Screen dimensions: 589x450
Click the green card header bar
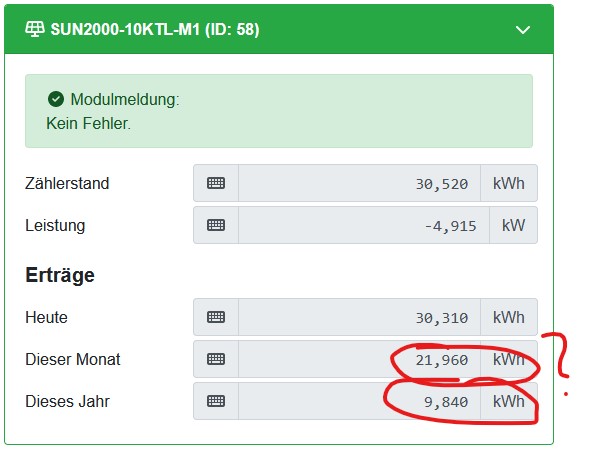point(279,29)
